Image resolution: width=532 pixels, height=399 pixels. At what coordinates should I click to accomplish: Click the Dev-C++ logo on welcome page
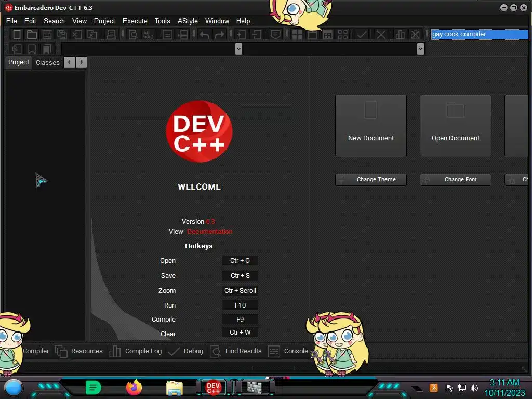click(199, 131)
